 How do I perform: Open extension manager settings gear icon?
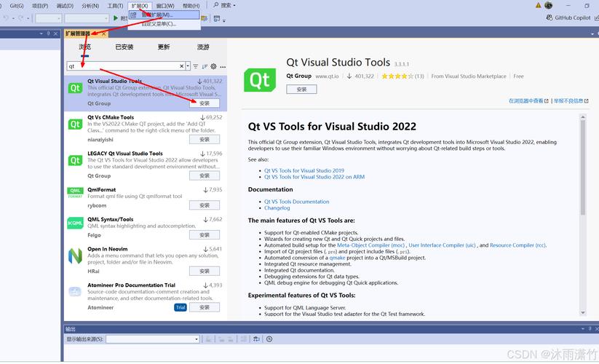pos(213,66)
